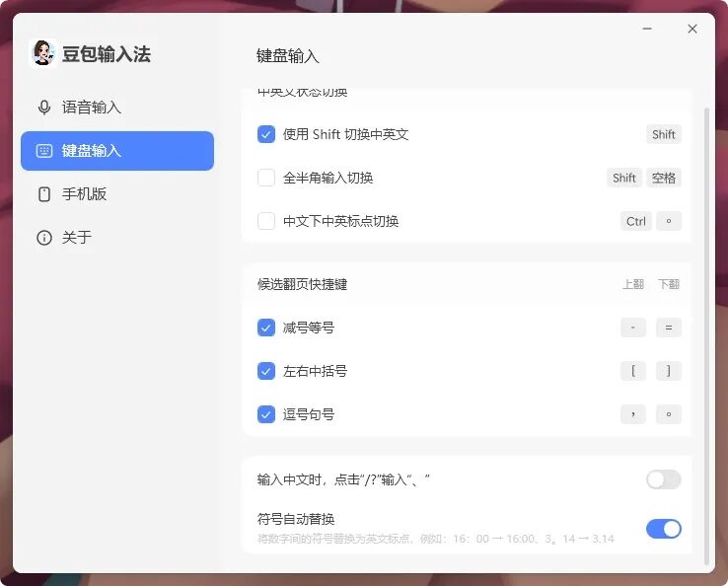The height and width of the screenshot is (586, 728).
Task: Click the 下翻 column label
Action: [x=669, y=284]
